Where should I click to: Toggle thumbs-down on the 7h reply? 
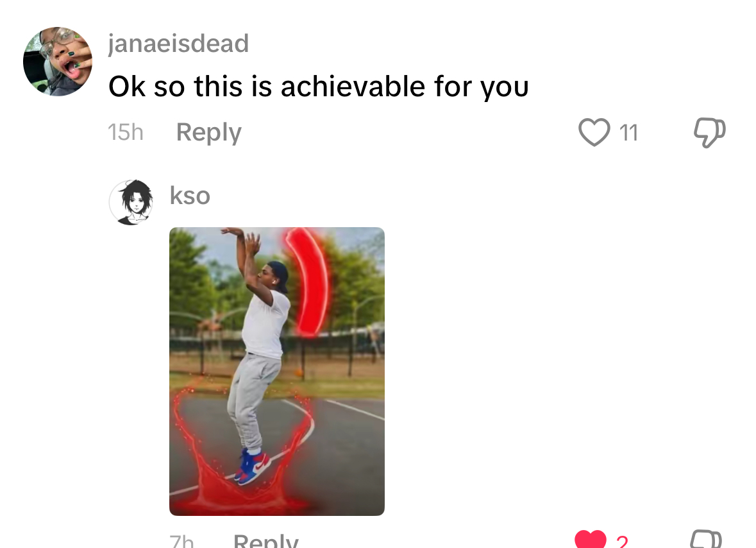(x=706, y=539)
